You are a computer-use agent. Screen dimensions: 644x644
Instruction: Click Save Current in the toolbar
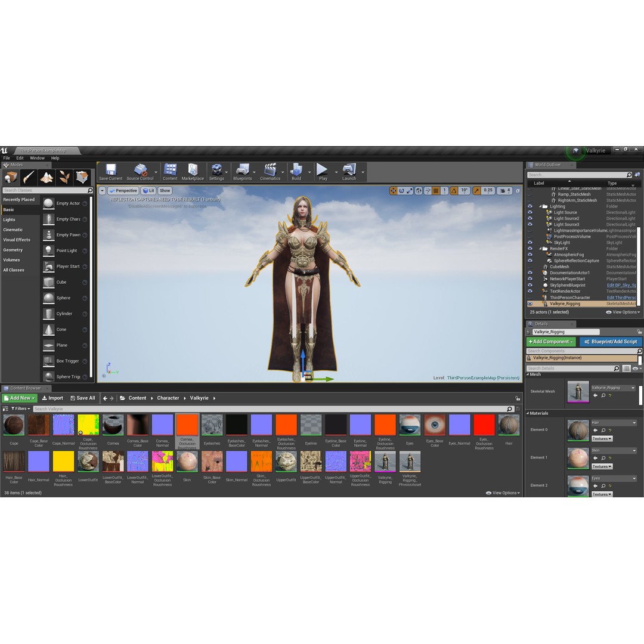click(110, 172)
